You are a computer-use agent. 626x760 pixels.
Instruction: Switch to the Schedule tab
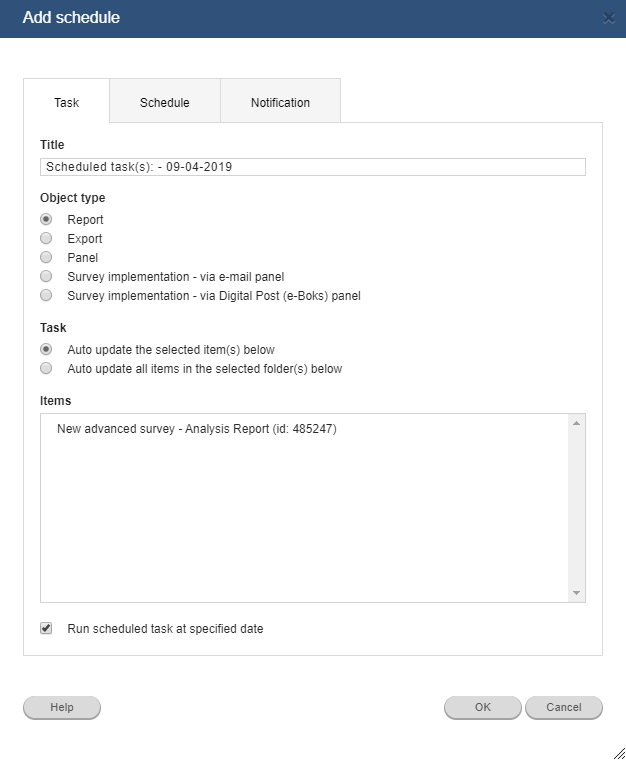coord(165,101)
